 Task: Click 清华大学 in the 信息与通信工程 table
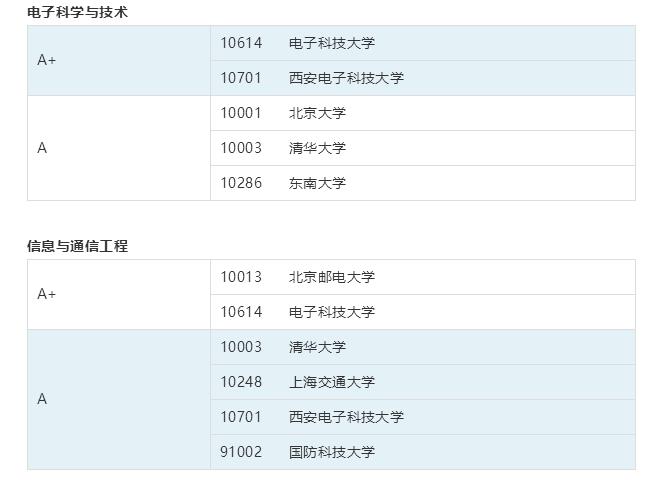click(x=317, y=347)
